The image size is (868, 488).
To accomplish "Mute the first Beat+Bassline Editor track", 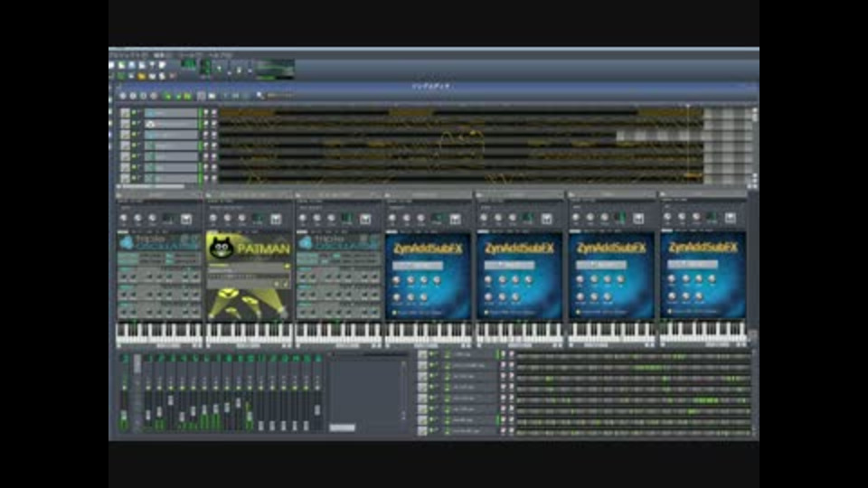I will pyautogui.click(x=432, y=353).
